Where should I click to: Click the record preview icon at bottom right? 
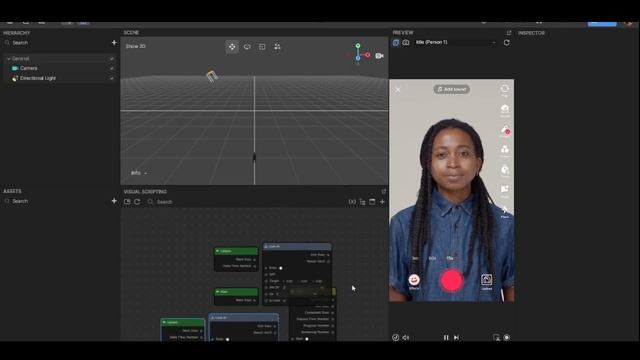(507, 338)
